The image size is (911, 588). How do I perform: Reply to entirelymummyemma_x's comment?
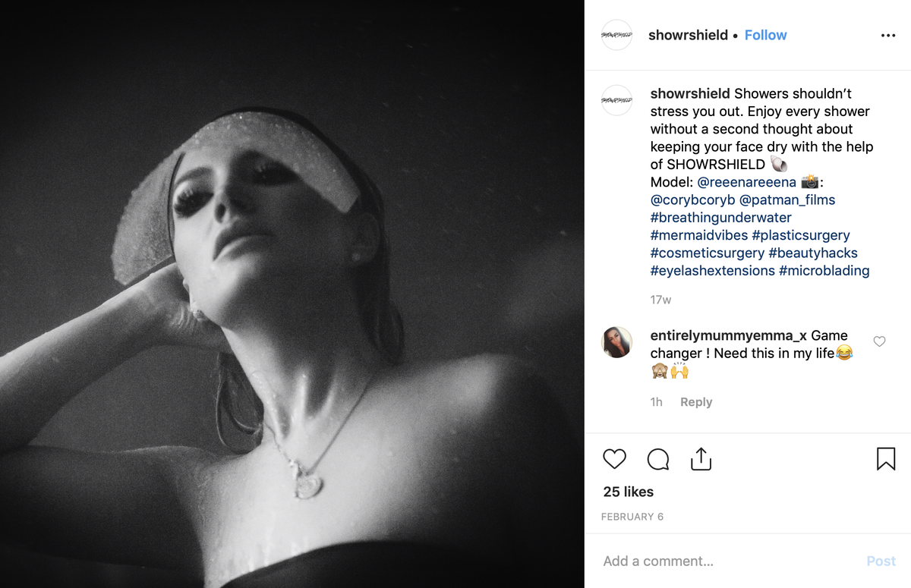[696, 402]
